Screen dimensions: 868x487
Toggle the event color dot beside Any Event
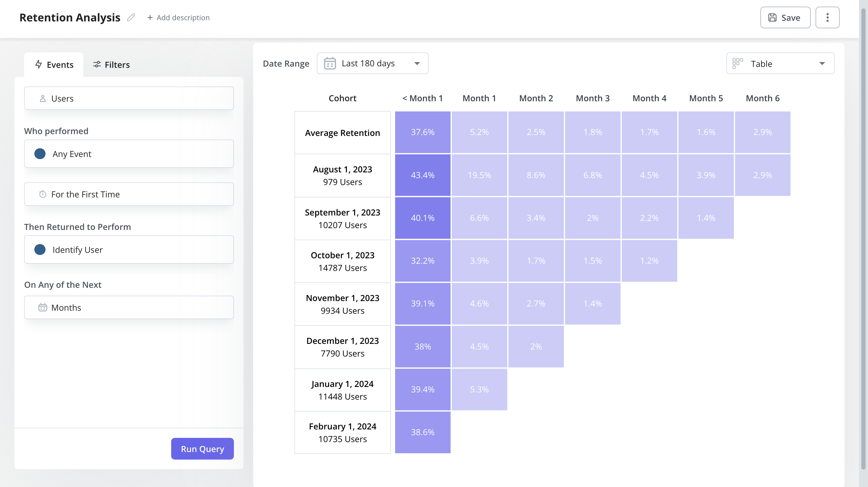[x=40, y=154]
